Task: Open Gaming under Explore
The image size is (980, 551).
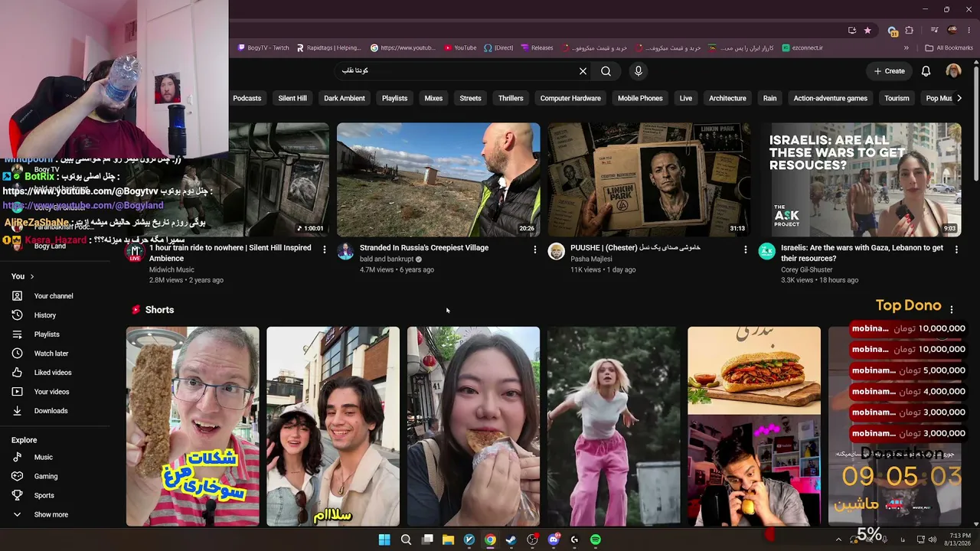Action: pos(46,476)
